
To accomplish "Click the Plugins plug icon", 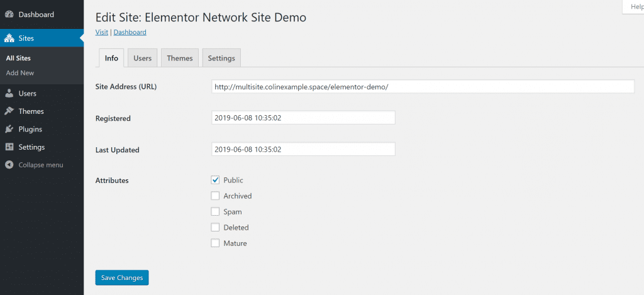I will point(9,129).
